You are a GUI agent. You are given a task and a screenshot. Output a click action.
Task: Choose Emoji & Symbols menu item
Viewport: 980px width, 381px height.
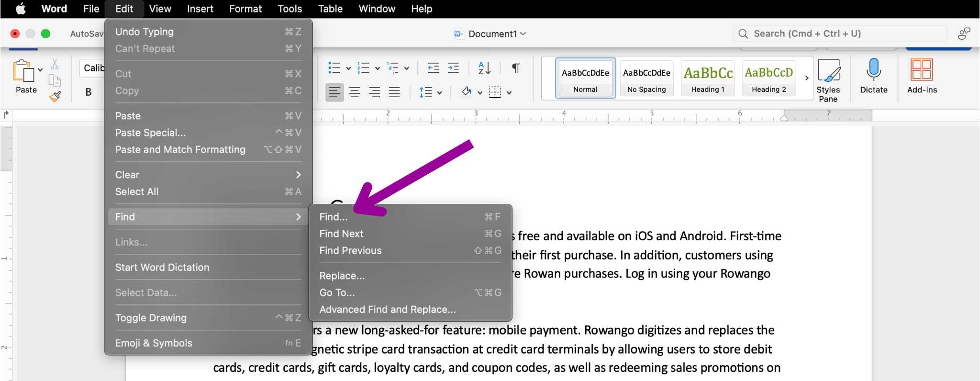[208, 343]
